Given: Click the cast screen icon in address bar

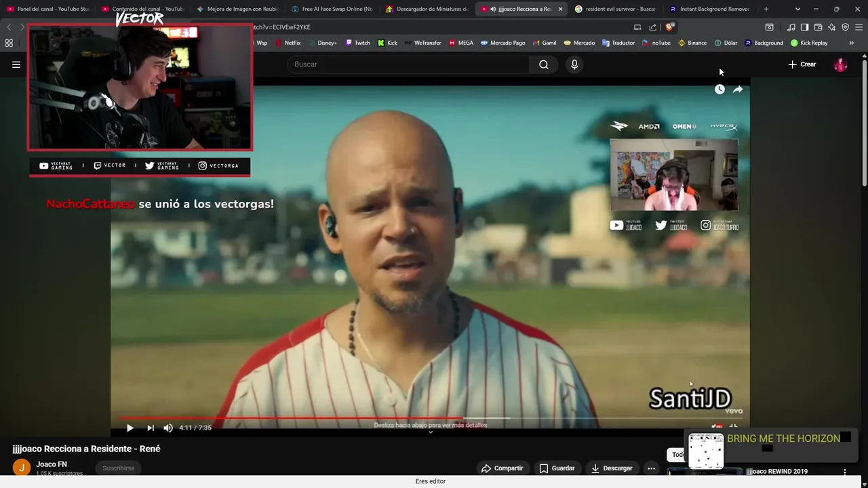Looking at the screenshot, I should click(637, 27).
